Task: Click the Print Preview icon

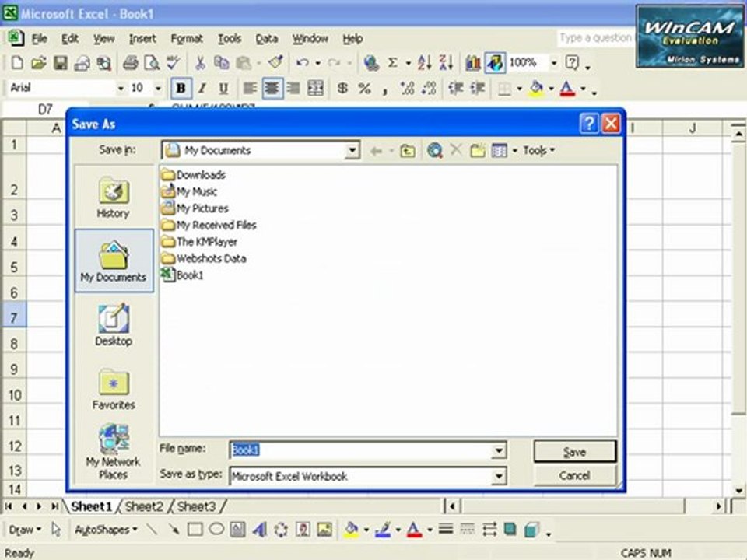Action: pos(152,62)
